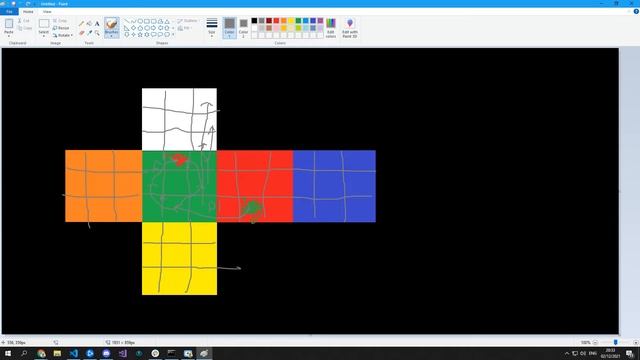Choose the Five-point star shape

click(140, 35)
